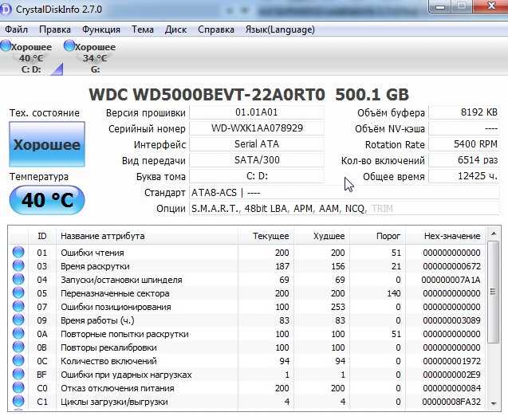Click the 40 °C temperature button
The height and width of the screenshot is (420, 508).
(47, 200)
